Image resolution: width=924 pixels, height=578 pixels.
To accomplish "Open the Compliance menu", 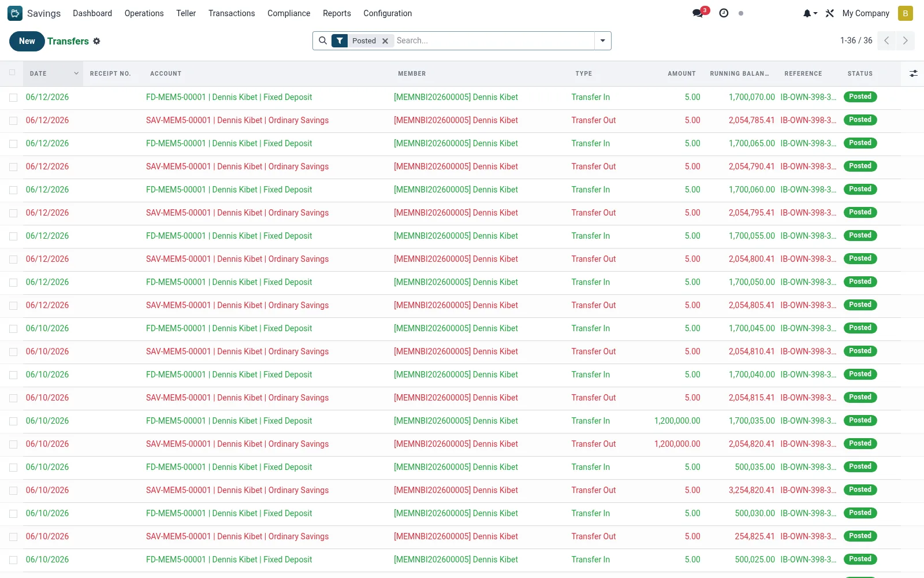I will pos(289,13).
